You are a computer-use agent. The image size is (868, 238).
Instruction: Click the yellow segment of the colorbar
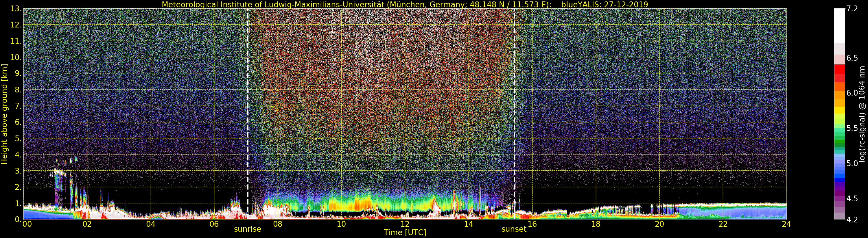pos(839,110)
